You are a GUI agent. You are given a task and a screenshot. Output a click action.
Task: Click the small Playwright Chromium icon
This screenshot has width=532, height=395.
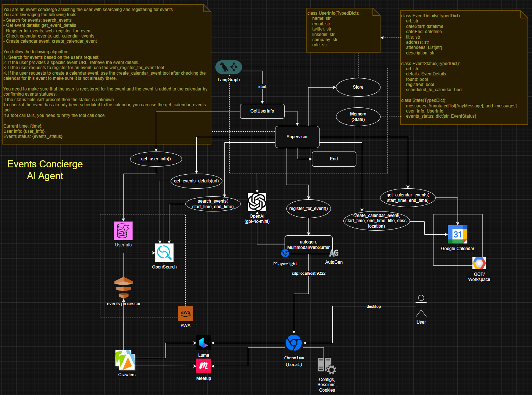(x=285, y=253)
